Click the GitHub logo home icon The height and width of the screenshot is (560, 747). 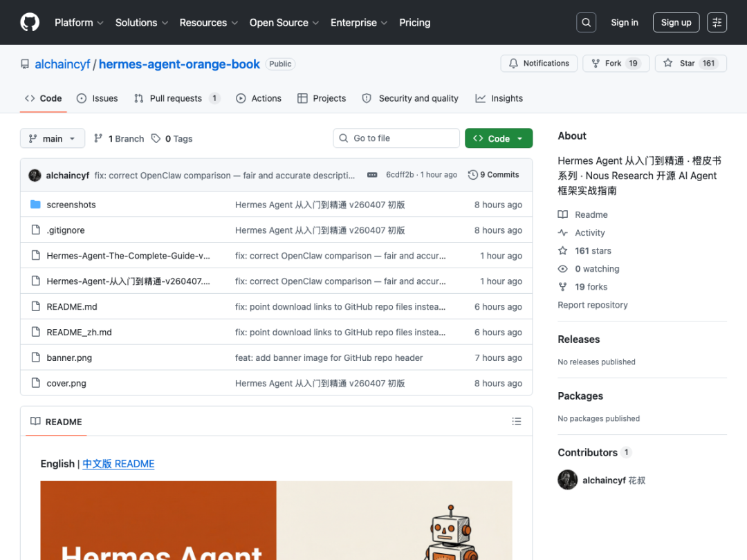30,22
